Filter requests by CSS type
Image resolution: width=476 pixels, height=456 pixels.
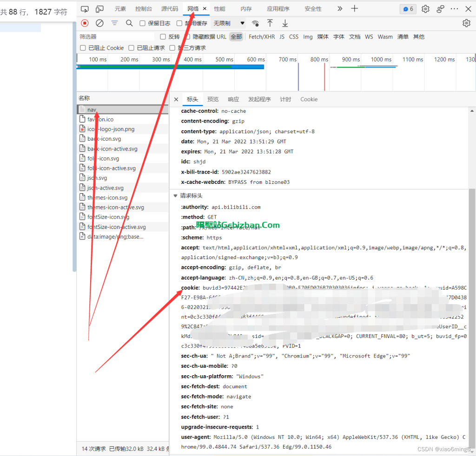(x=294, y=37)
